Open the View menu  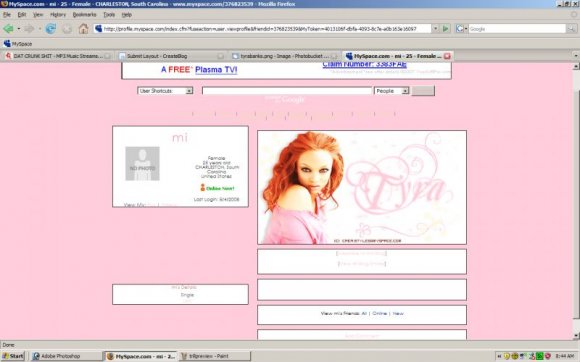[x=38, y=15]
